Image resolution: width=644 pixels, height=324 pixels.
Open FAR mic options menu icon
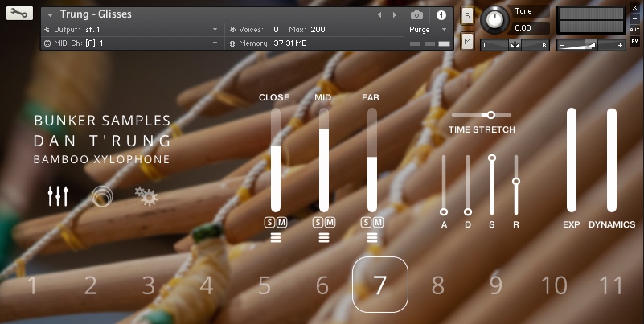[x=372, y=237]
